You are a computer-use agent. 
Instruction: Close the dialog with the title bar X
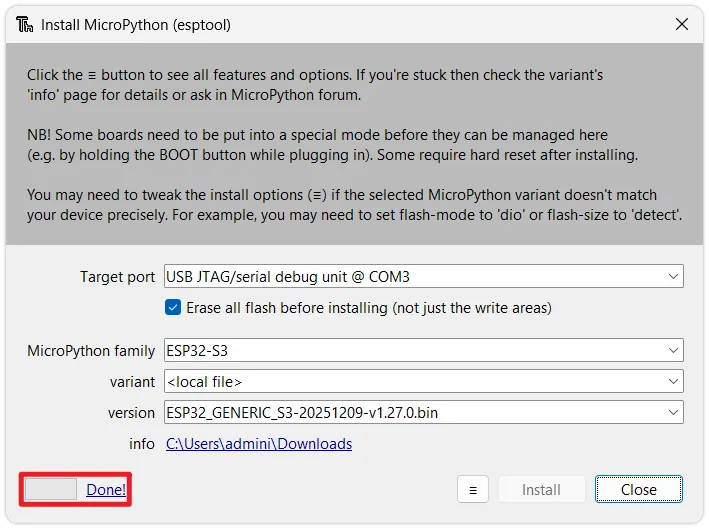click(x=681, y=24)
